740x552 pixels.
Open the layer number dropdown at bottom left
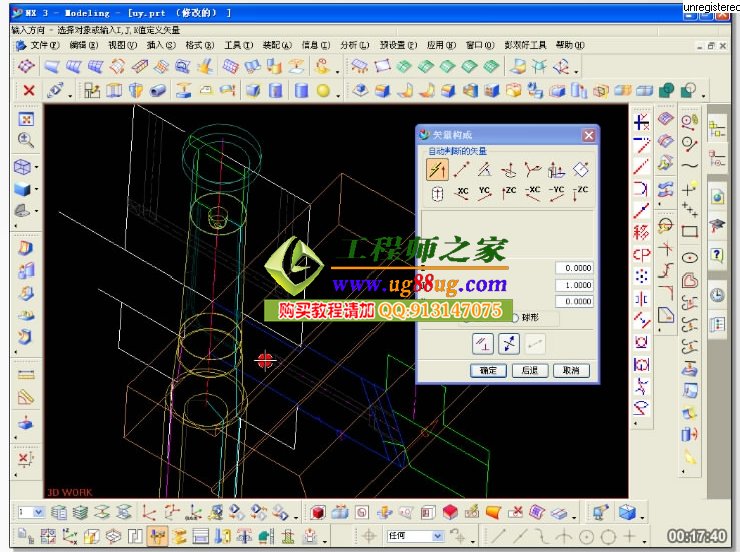click(39, 512)
